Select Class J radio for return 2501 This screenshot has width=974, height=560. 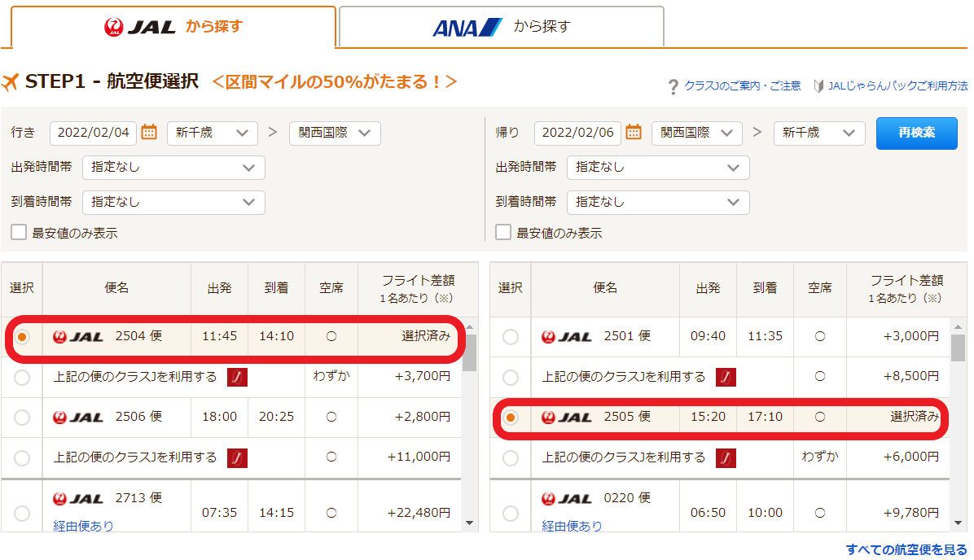[x=511, y=378]
